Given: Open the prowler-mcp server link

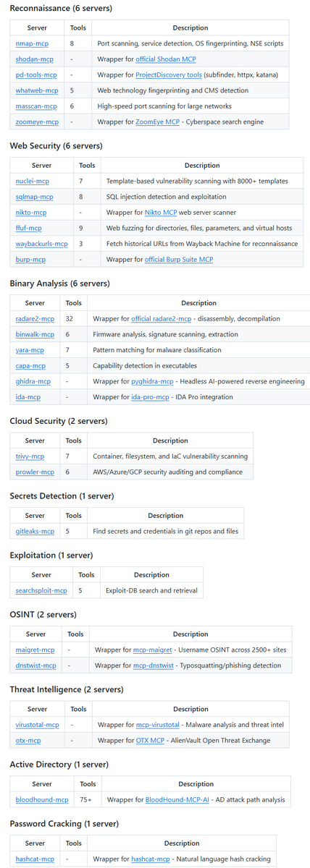Looking at the screenshot, I should (x=35, y=472).
